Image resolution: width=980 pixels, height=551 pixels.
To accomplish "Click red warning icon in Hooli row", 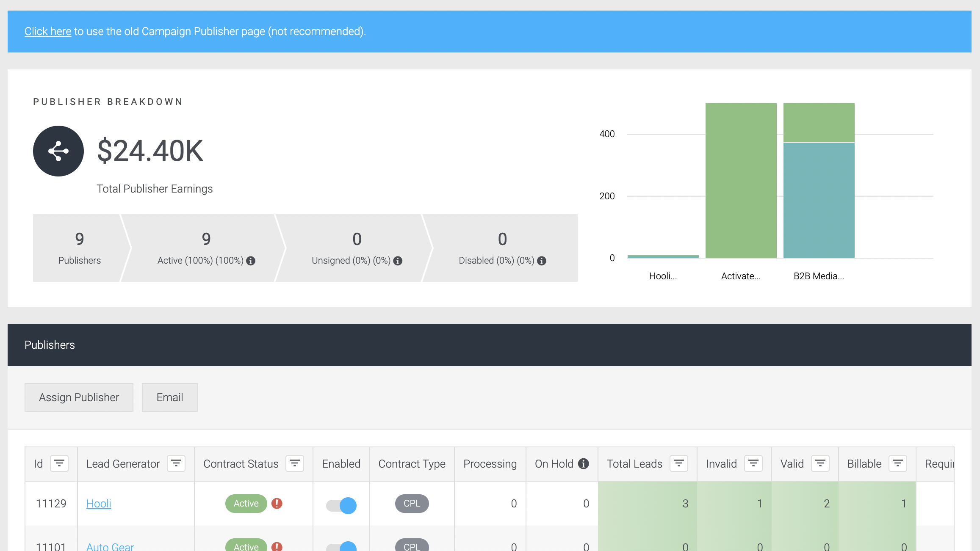I will pyautogui.click(x=277, y=503).
